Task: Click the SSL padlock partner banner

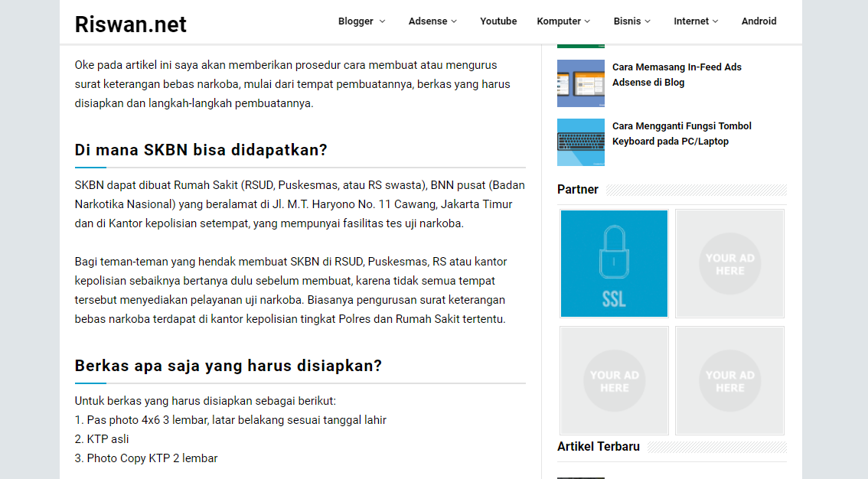Action: click(x=614, y=263)
